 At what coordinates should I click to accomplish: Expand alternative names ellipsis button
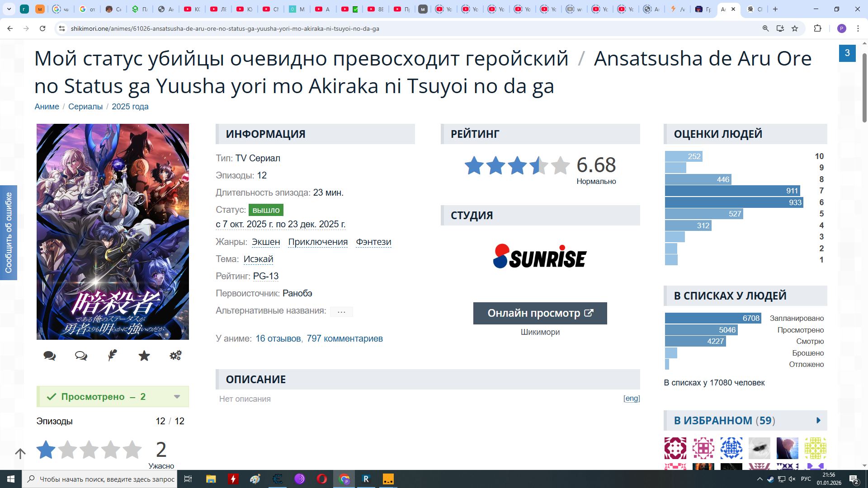[x=341, y=311]
